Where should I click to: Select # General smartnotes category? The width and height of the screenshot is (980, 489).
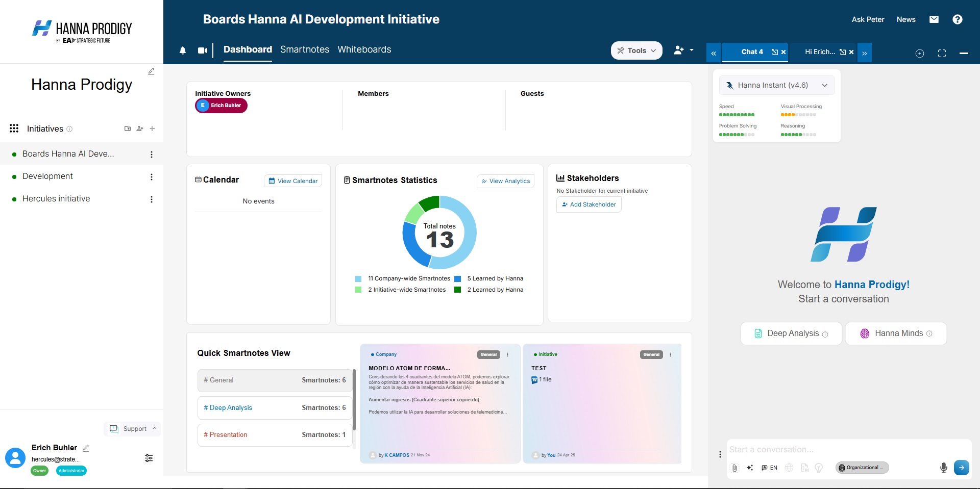275,380
